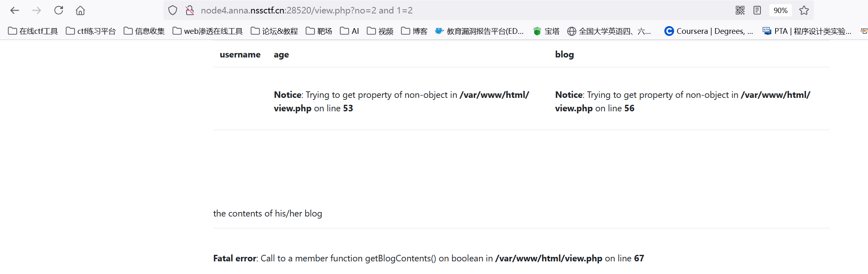
Task: Reset the 90% zoom level indicator
Action: (780, 11)
